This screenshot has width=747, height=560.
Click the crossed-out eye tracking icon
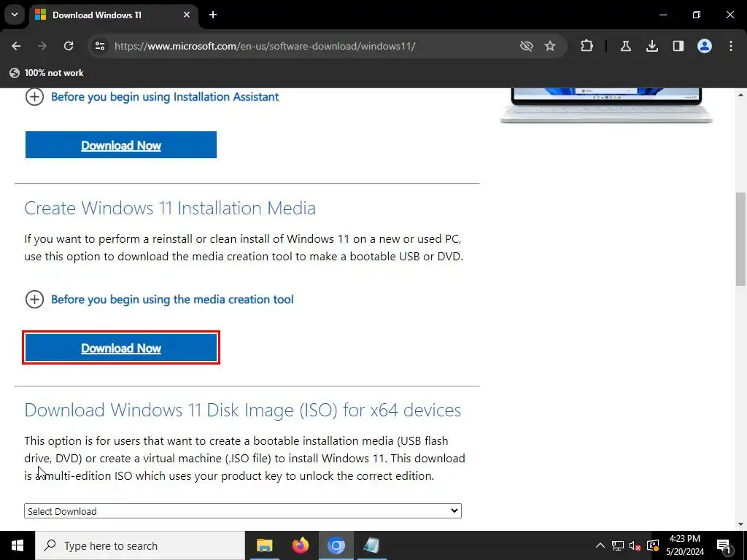pos(526,46)
